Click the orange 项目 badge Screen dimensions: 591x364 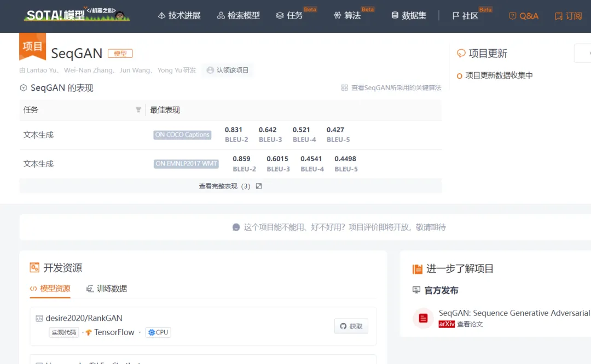point(32,46)
